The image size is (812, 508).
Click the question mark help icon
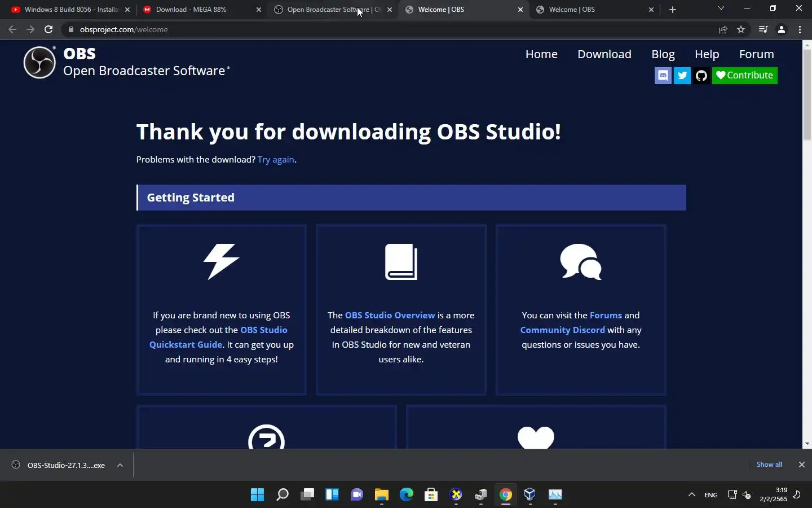(x=266, y=437)
